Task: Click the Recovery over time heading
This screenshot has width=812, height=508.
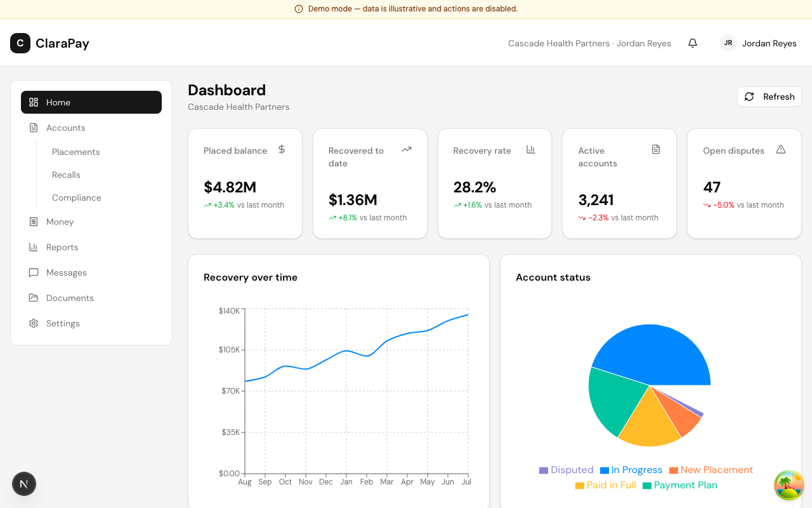Action: point(251,277)
